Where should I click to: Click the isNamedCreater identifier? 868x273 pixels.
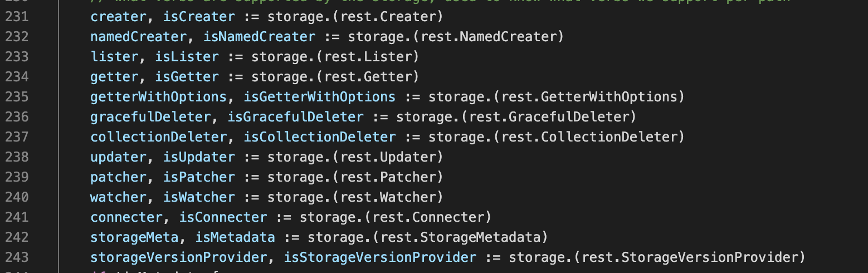pos(259,37)
